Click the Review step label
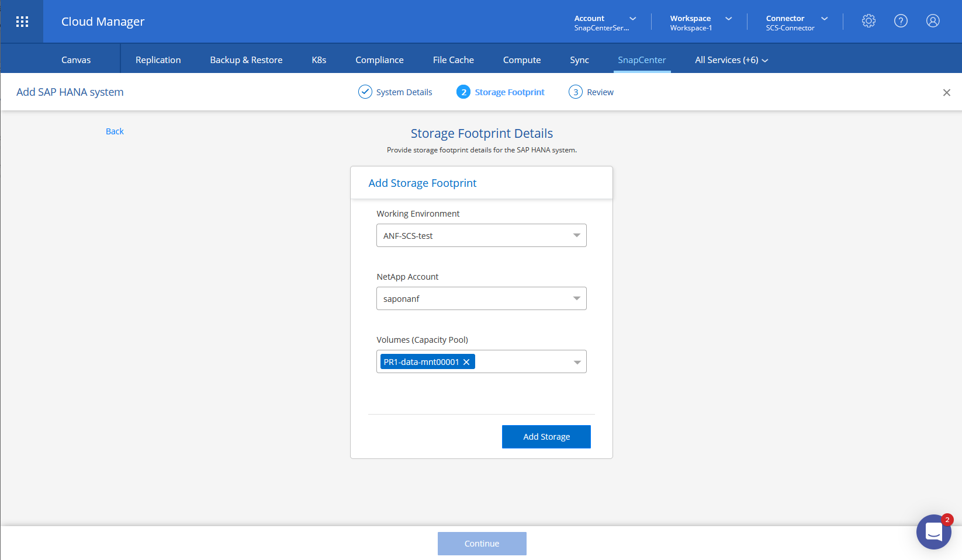The width and height of the screenshot is (962, 560). [600, 92]
